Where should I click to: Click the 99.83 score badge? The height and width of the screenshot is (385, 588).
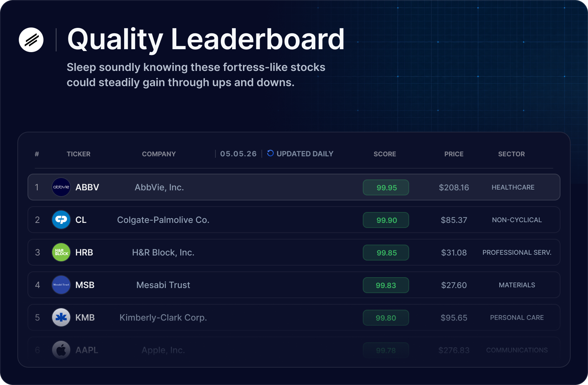386,285
